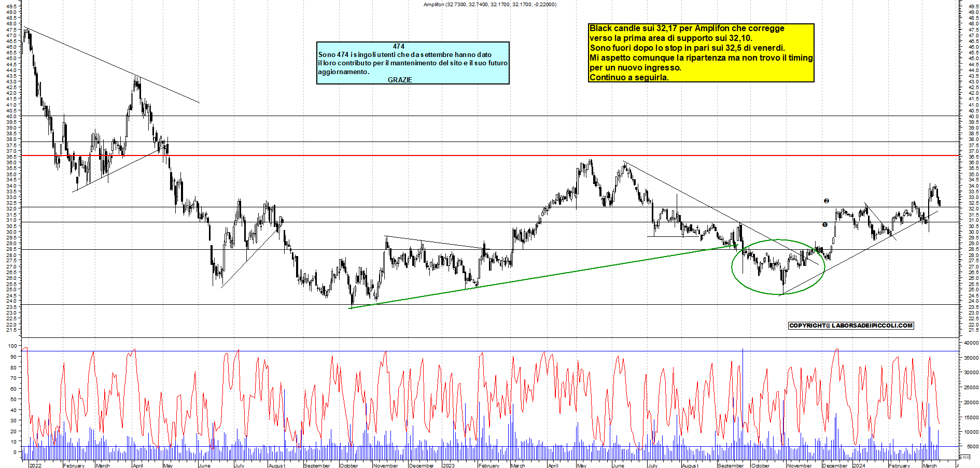This screenshot has width=980, height=468.
Task: Click 10000 on the volume axis
Action: tap(971, 432)
